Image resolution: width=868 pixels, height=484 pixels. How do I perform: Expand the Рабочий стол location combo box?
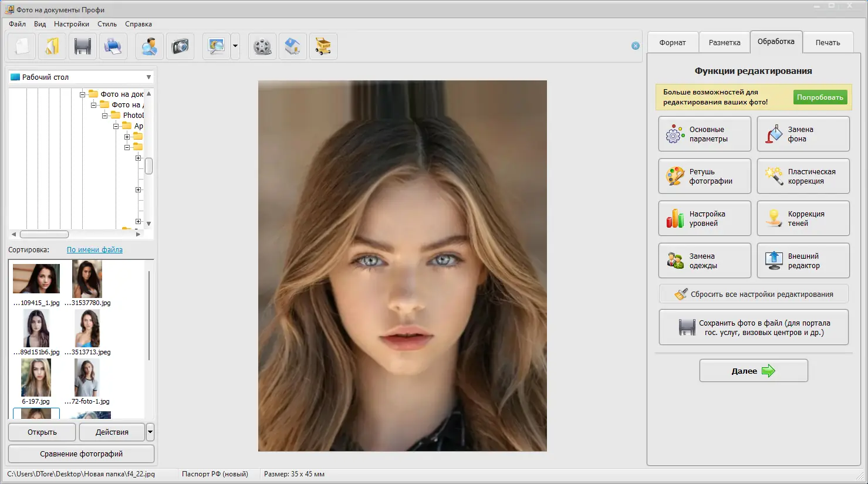148,77
